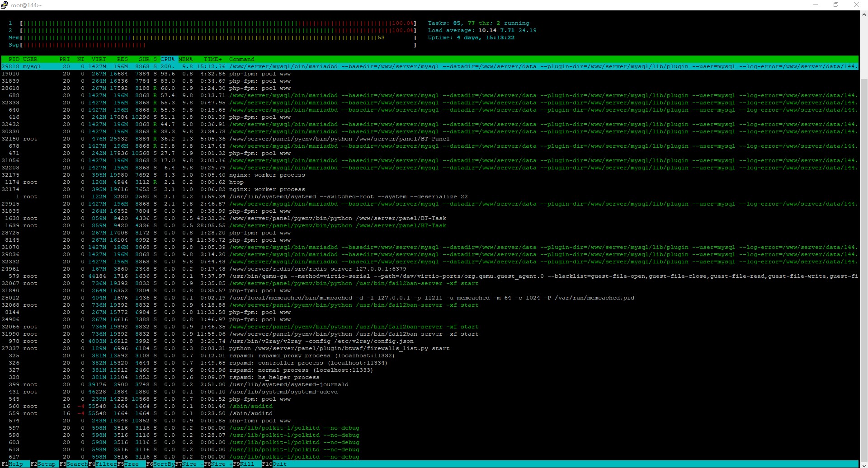Select php-fpm process row PID 28618
Screen dimensions: 868x468
[x=429, y=88]
